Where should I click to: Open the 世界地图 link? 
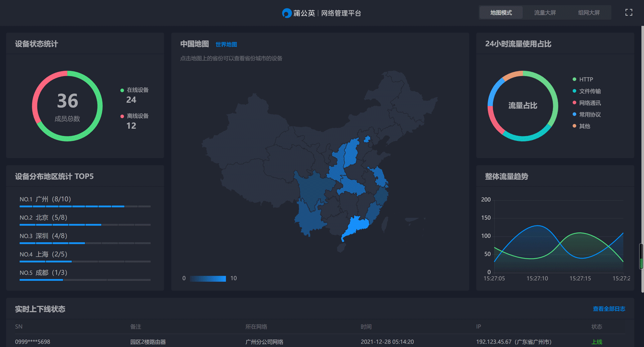tap(226, 44)
